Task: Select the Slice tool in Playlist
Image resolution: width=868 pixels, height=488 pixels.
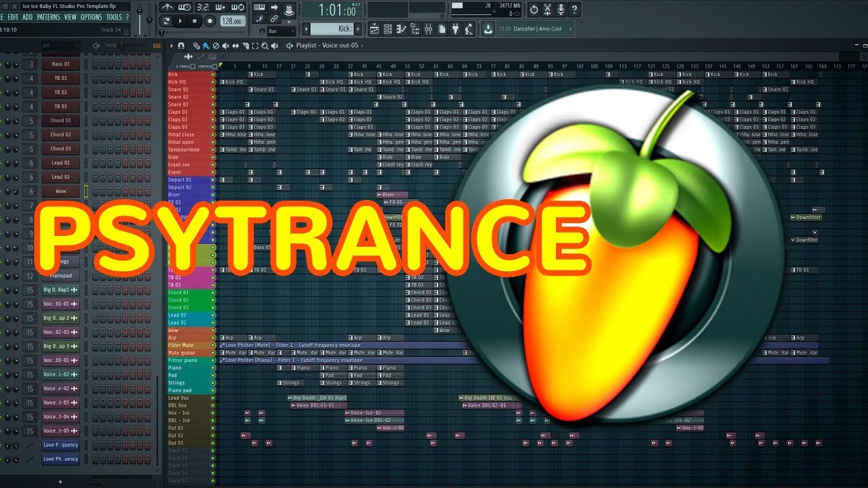Action: pyautogui.click(x=245, y=45)
